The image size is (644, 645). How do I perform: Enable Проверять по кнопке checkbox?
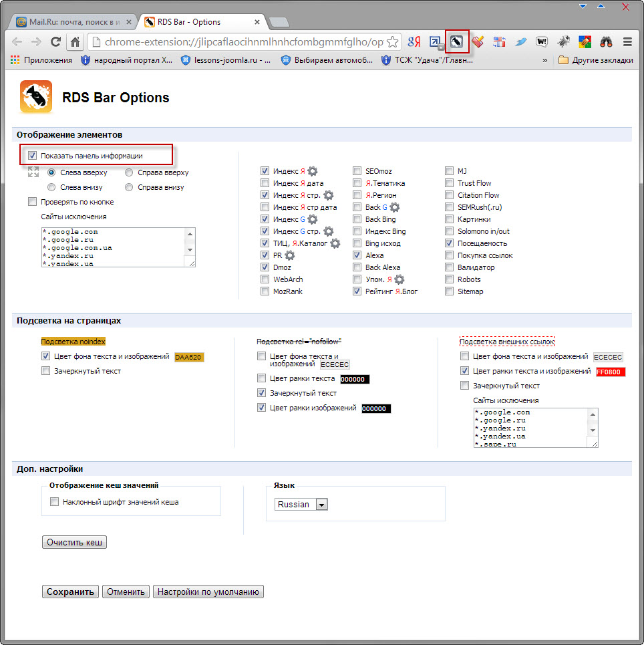point(32,202)
